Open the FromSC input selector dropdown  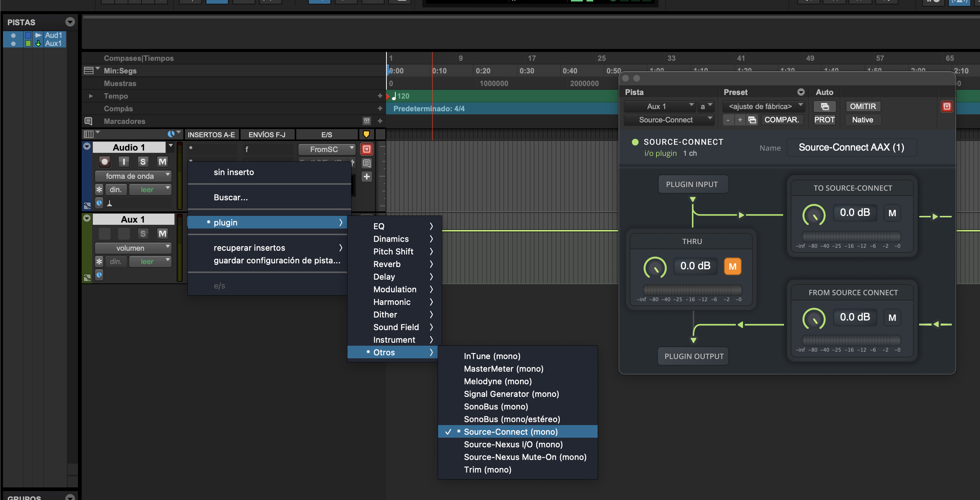[326, 149]
